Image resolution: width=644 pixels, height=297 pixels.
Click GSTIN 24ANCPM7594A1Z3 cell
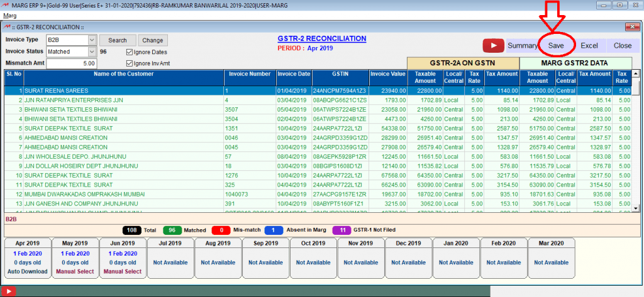pyautogui.click(x=340, y=90)
